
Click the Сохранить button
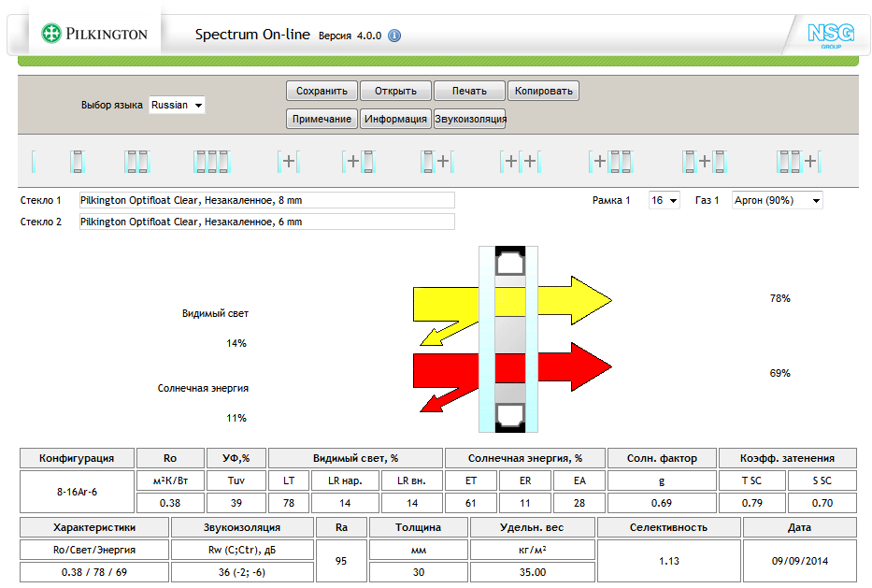point(322,91)
